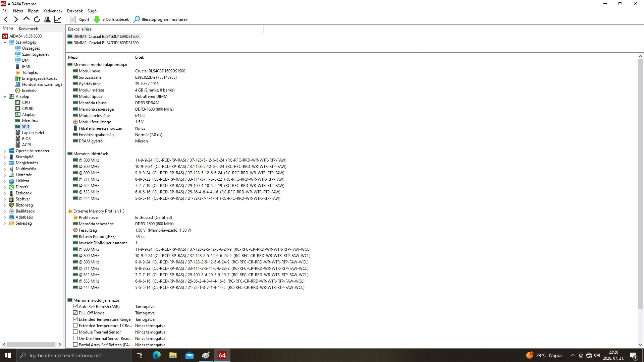Open the Mail app from the taskbar
Screen dimensions: 644x362
pos(190,355)
